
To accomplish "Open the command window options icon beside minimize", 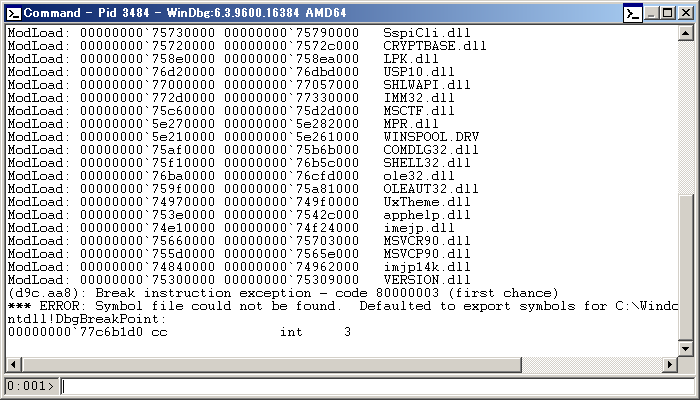I will click(x=633, y=13).
